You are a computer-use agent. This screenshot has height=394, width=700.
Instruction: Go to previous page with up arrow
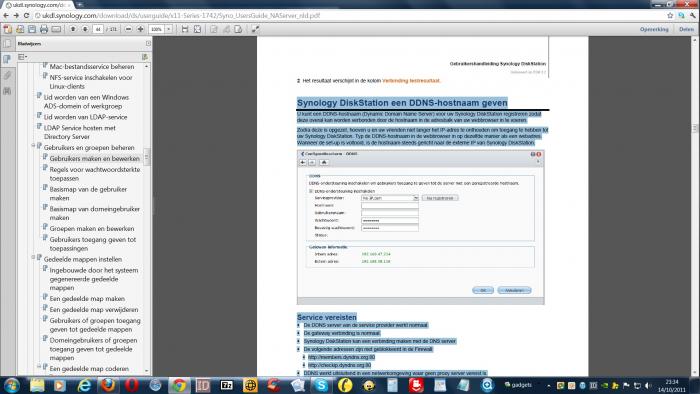pos(73,29)
